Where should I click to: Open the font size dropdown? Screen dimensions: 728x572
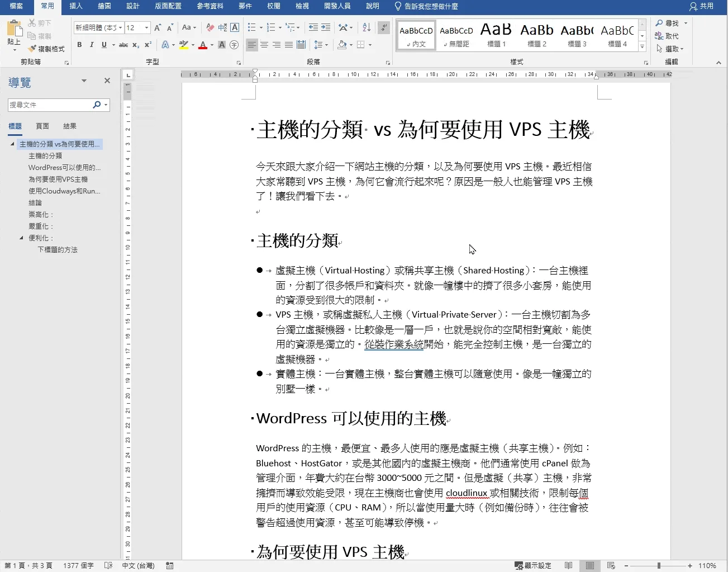point(146,27)
